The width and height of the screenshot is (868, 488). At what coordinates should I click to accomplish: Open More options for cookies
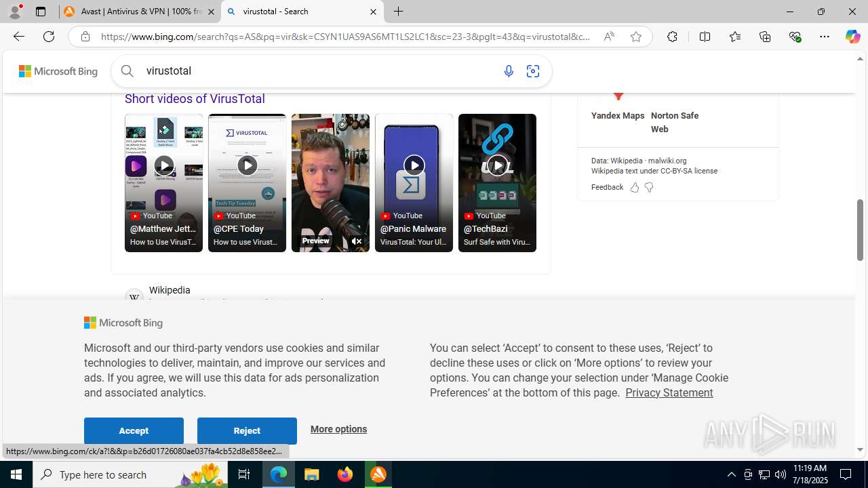338,429
